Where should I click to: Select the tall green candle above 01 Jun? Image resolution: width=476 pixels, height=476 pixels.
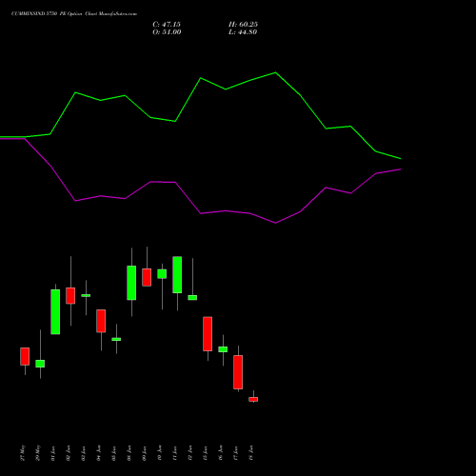click(x=55, y=311)
